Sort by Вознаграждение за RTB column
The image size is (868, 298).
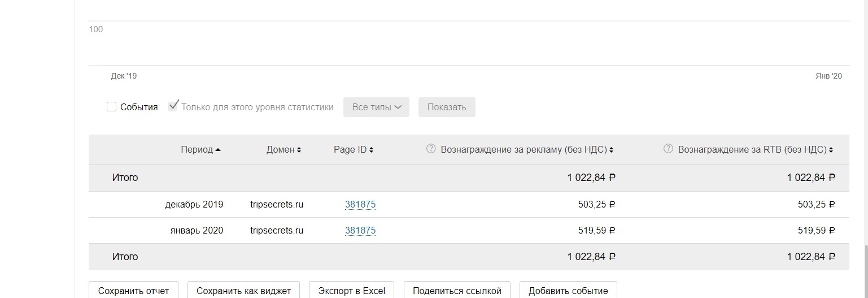[x=755, y=150]
